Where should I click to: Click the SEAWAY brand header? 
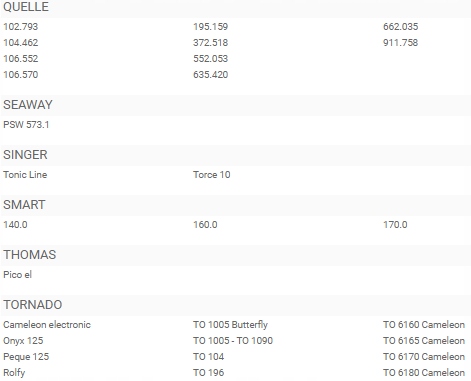(x=28, y=105)
